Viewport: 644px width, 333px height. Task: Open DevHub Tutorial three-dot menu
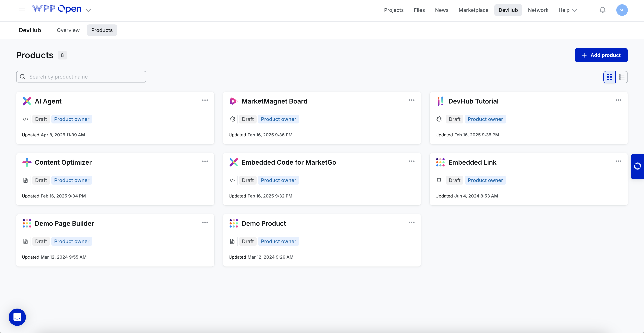tap(618, 100)
